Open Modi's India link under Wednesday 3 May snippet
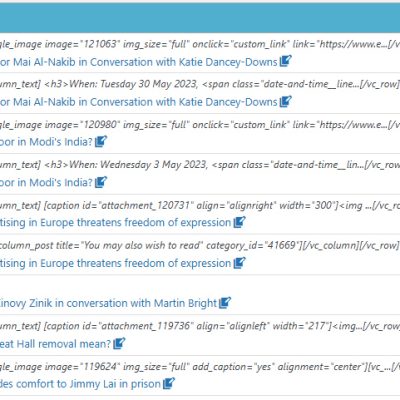This screenshot has width=400, height=400. (46, 183)
